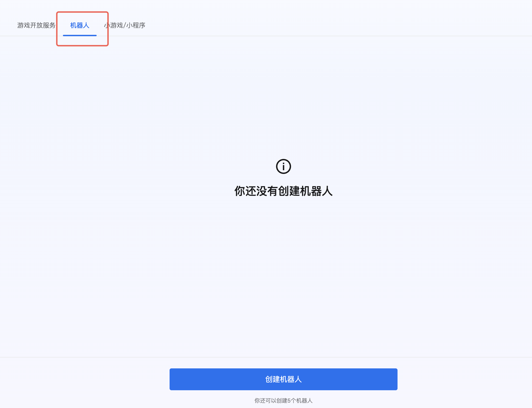Screen dimensions: 532x408
Task: Select the 机器人 tab
Action: [x=80, y=25]
